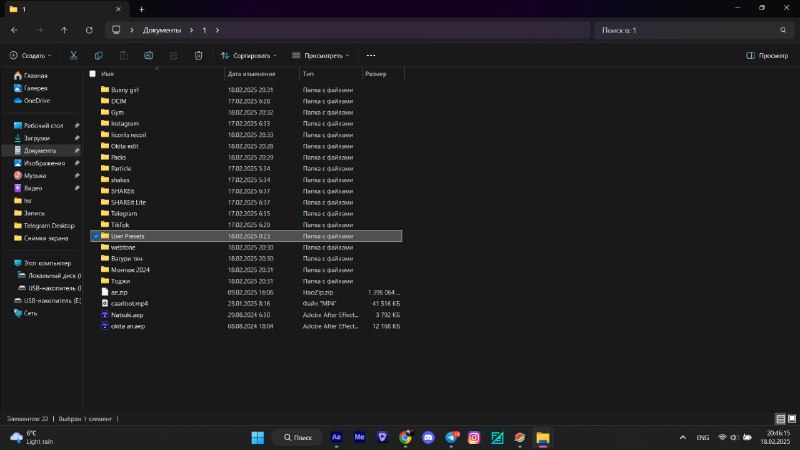Image resolution: width=800 pixels, height=450 pixels.
Task: Click Документы in the address breadcrumb
Action: click(x=161, y=30)
